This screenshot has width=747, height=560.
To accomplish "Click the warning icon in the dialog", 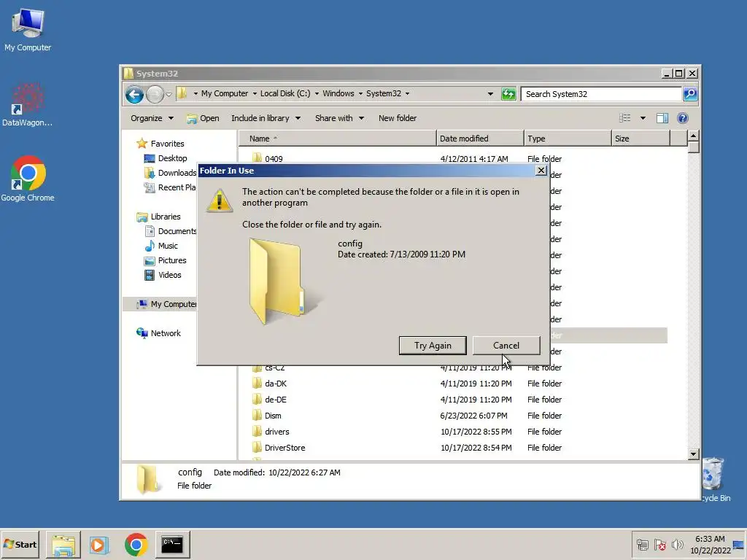I will pos(219,201).
